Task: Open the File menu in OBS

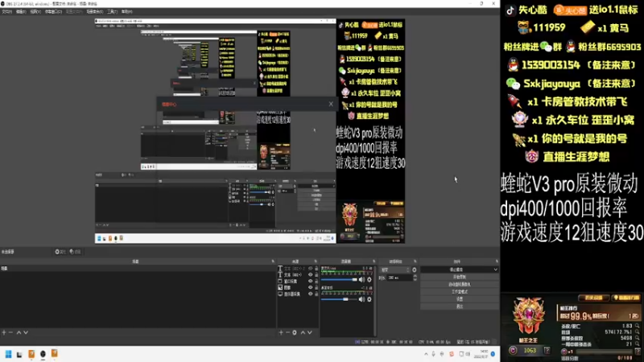Action: 6,11
